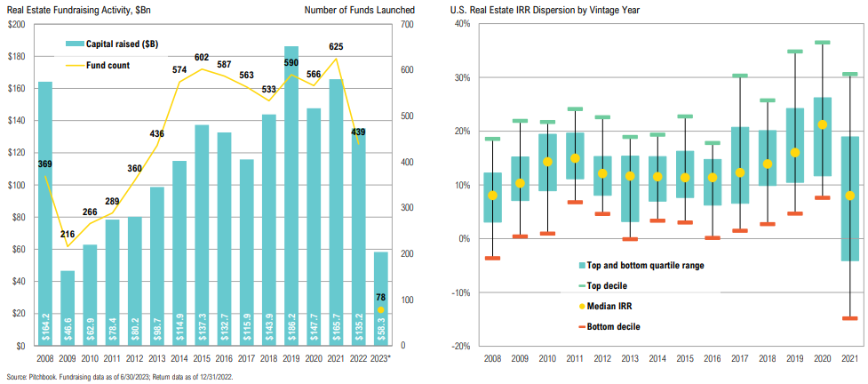Select the 2020 top decile green marker
Screen dimensions: 868x384
click(823, 42)
